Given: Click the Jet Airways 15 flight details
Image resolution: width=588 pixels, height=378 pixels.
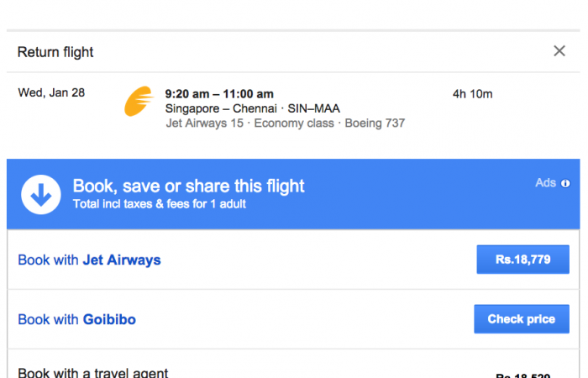Looking at the screenshot, I should tap(206, 123).
